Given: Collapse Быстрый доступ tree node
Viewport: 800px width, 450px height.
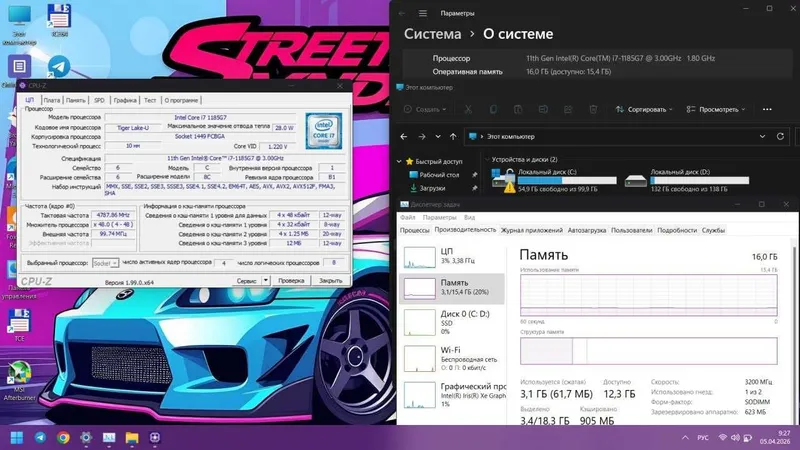Looking at the screenshot, I should coord(399,161).
